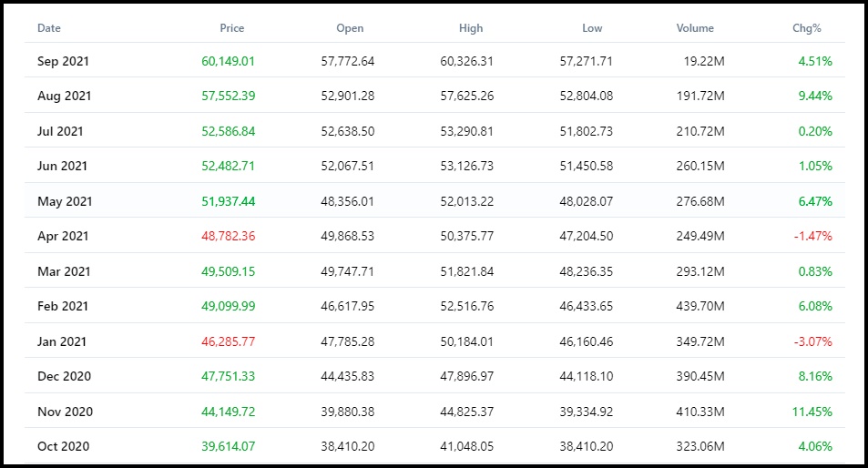868x468 pixels.
Task: Click the Low column header
Action: pos(592,28)
